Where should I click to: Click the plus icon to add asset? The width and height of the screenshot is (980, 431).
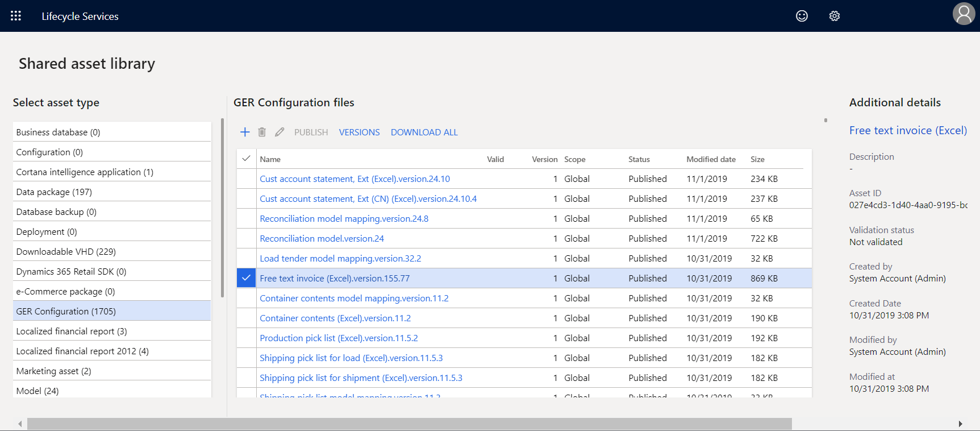click(x=245, y=132)
